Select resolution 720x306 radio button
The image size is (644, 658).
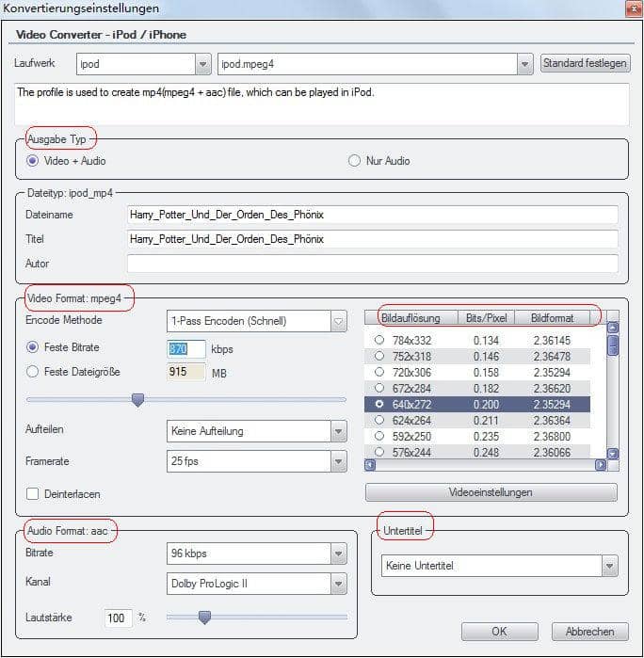point(379,372)
